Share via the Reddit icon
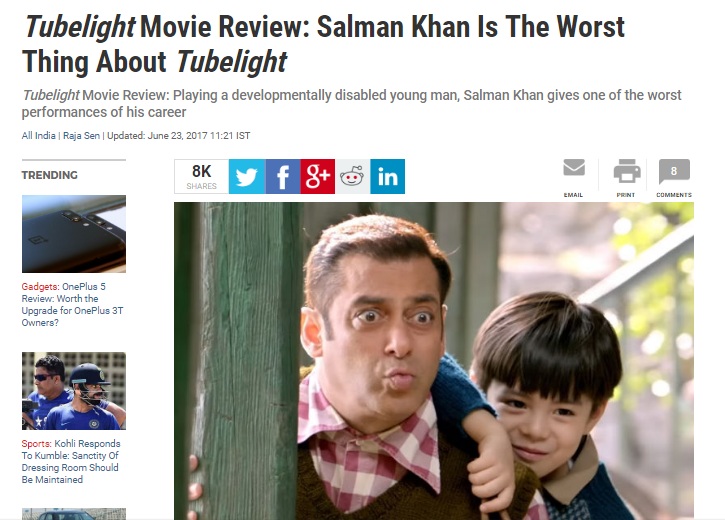The height and width of the screenshot is (520, 725). (352, 177)
